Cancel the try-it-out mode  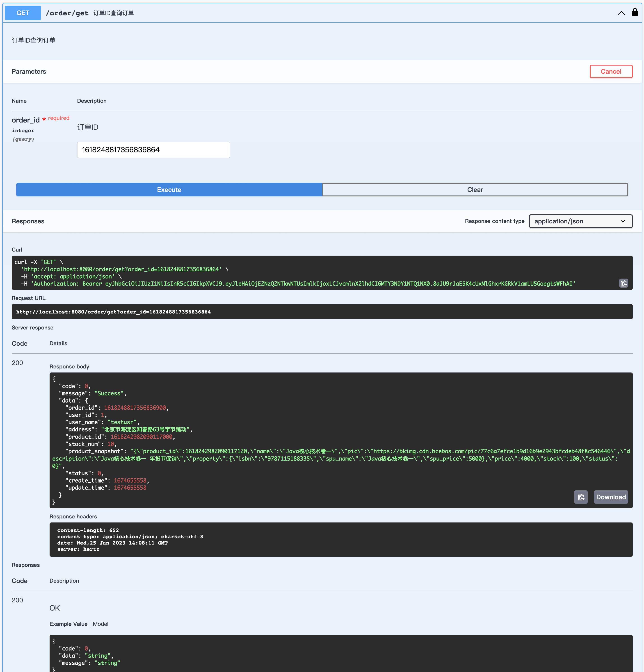611,71
